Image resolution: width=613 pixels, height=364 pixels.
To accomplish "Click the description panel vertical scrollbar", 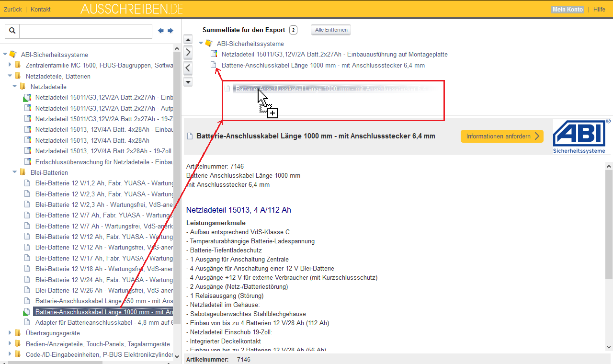I will point(609,225).
